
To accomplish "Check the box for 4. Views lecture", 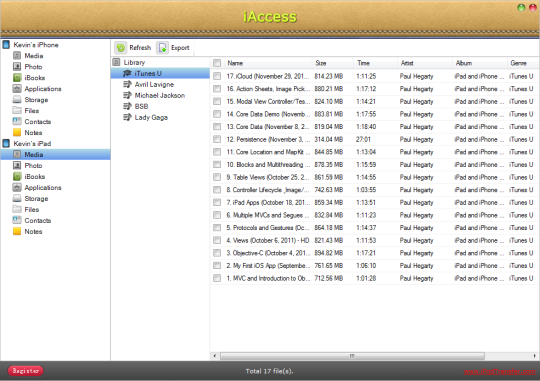I will point(217,240).
